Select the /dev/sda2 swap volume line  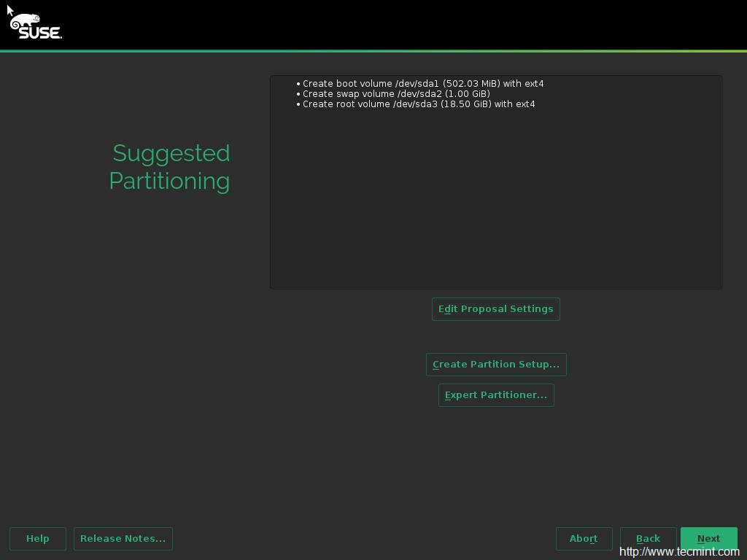coord(396,94)
